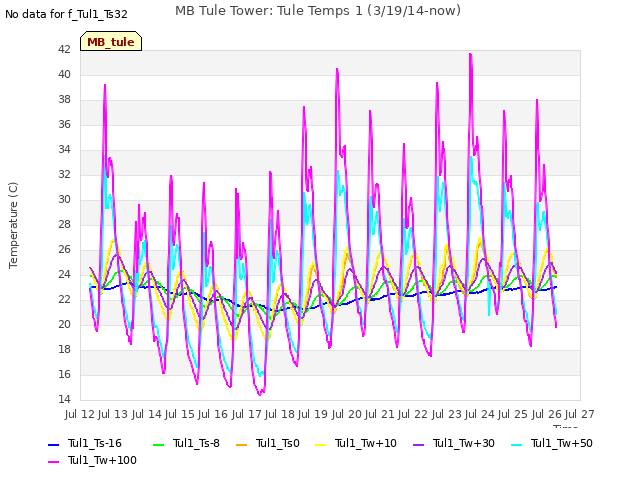
Task: Click the 22 y-axis tick label
Action: pos(64,299)
